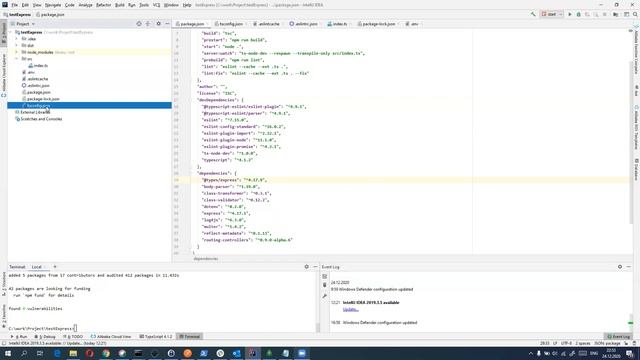The width and height of the screenshot is (640, 360).
Task: Click the Update... link in Event Log
Action: [351, 309]
